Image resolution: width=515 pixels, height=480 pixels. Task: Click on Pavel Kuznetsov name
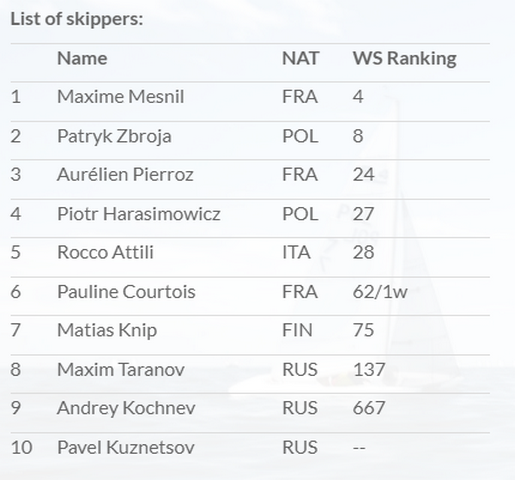tap(126, 447)
